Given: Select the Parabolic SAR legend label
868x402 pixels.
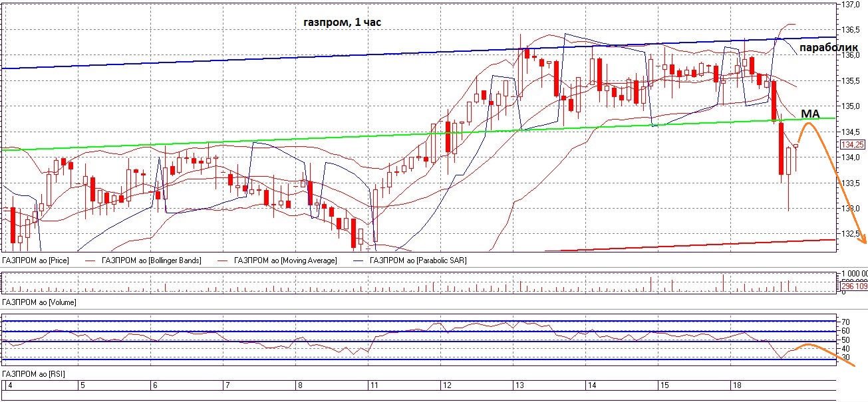Looking at the screenshot, I should coord(418,260).
